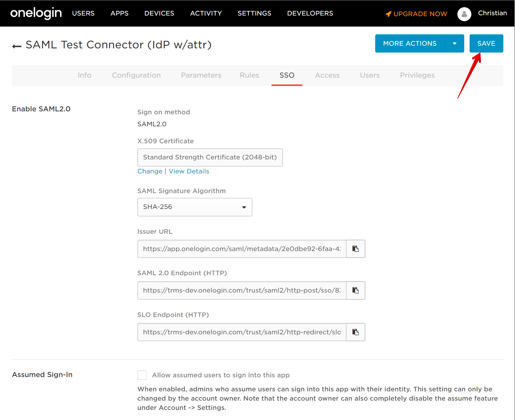This screenshot has height=420, width=515.
Task: Click the SLO Endpoint field
Action: click(242, 332)
